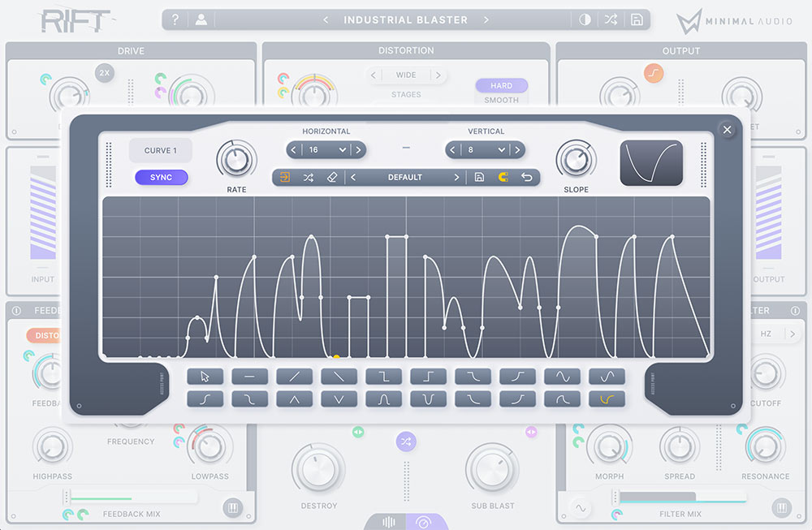812x530 pixels.
Task: Select the Eraser tool above the curve editor
Action: point(331,177)
